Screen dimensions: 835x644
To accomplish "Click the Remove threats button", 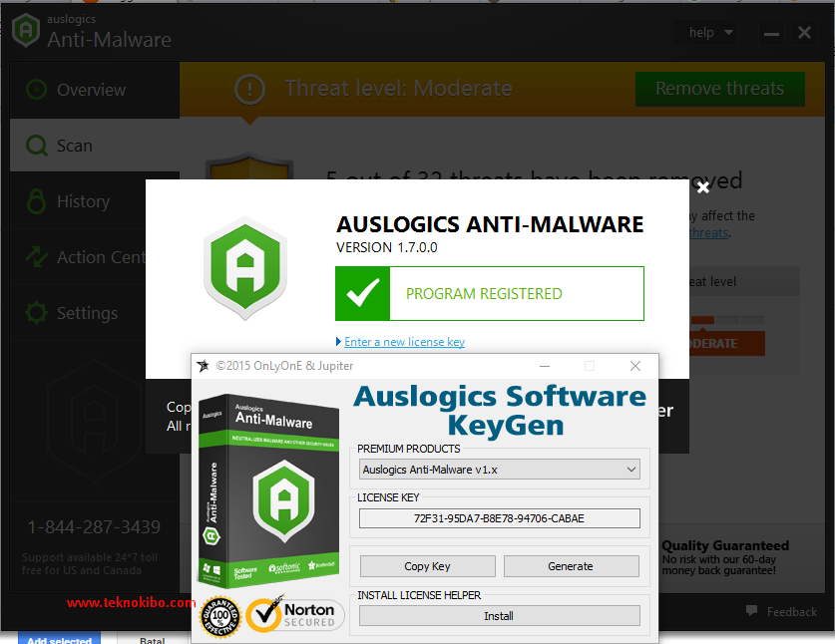I will pos(719,89).
